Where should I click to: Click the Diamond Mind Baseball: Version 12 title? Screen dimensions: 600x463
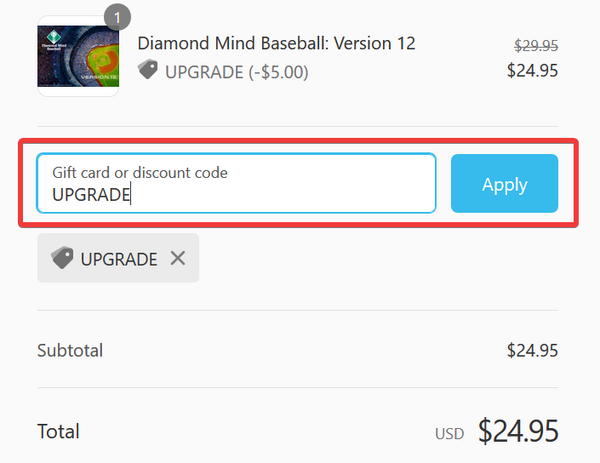276,43
